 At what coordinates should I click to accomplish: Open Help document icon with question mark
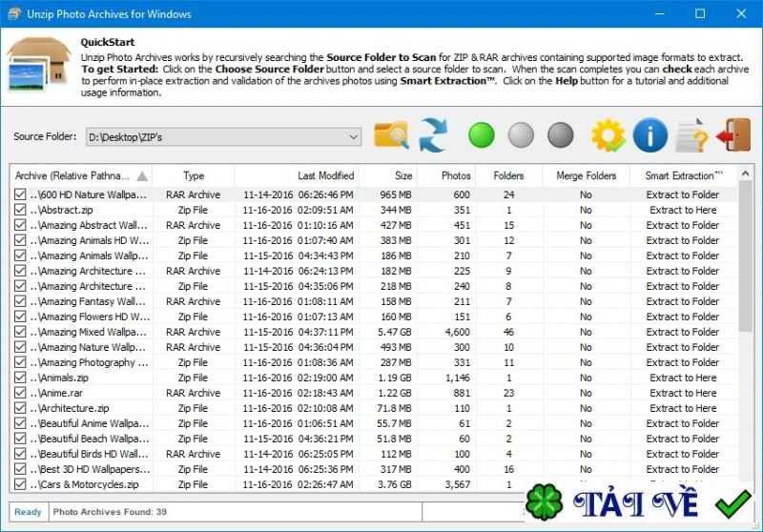coord(692,134)
